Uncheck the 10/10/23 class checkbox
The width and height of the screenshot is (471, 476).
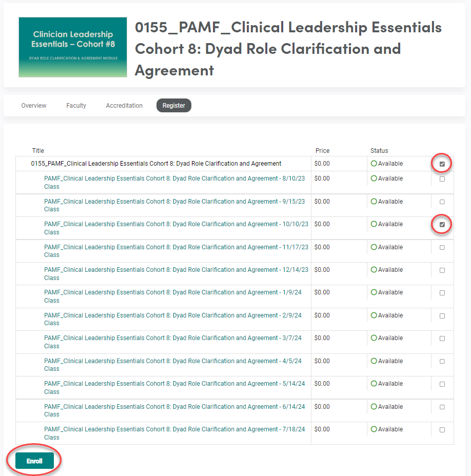coord(442,225)
